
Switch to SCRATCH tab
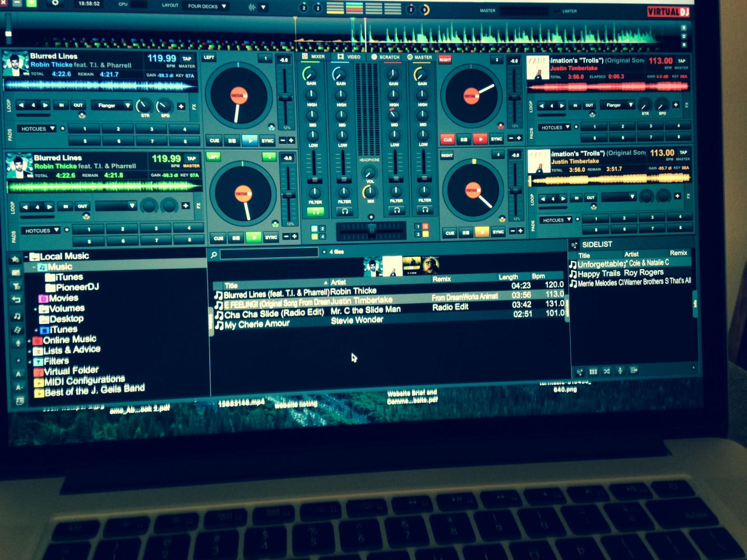pyautogui.click(x=385, y=57)
